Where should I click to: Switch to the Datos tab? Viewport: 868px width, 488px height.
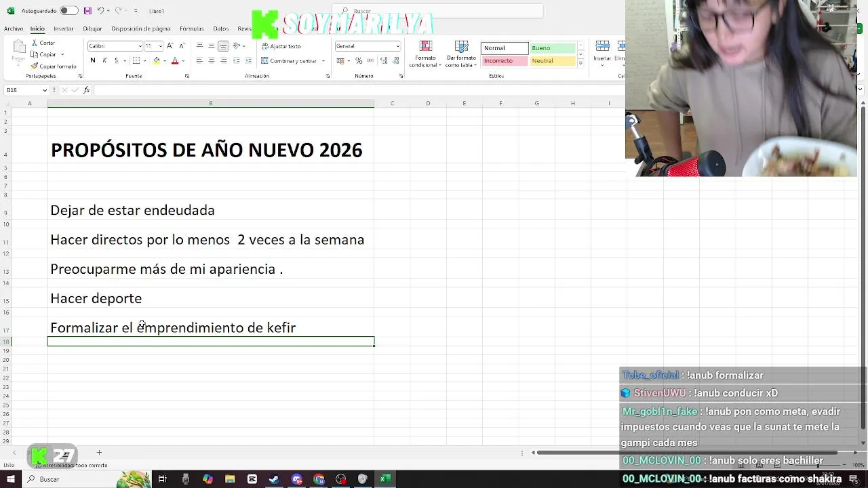[x=221, y=28]
